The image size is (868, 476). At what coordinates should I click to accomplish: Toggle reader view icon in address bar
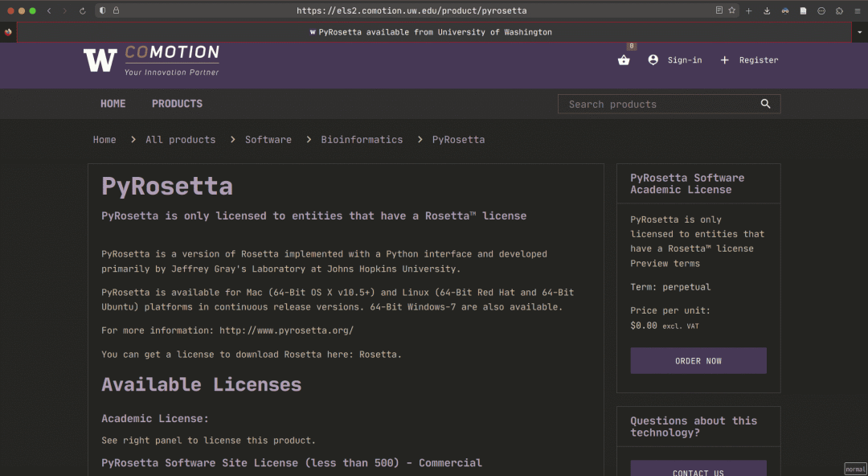coord(719,10)
